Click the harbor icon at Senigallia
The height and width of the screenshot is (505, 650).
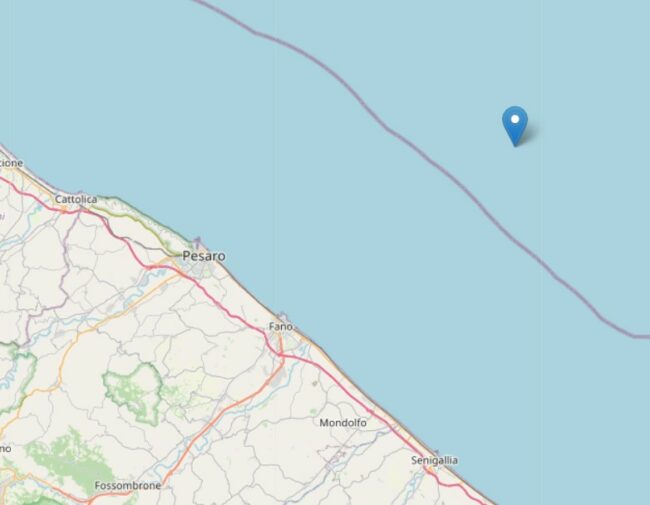coord(436,452)
